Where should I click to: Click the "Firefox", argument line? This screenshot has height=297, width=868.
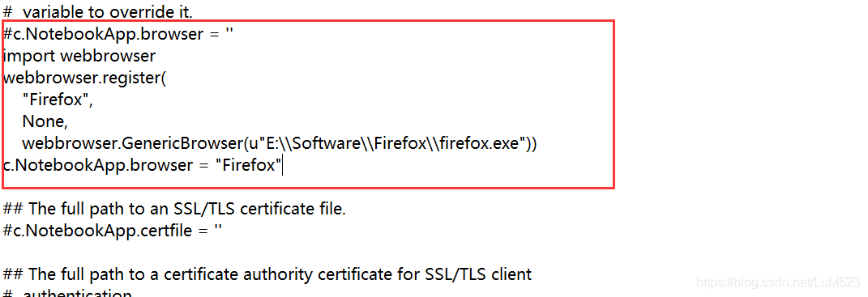[x=58, y=100]
